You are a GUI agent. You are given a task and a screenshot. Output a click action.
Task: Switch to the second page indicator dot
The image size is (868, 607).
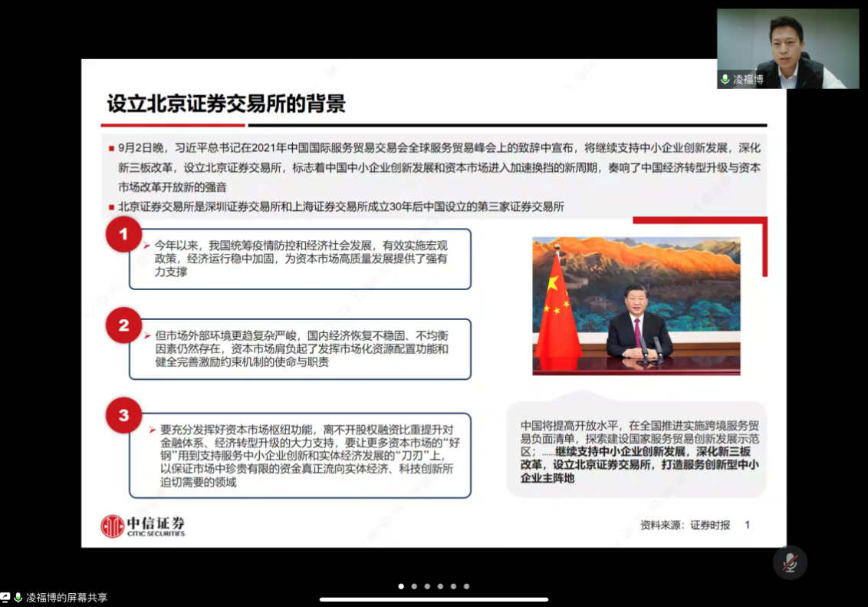coord(414,586)
